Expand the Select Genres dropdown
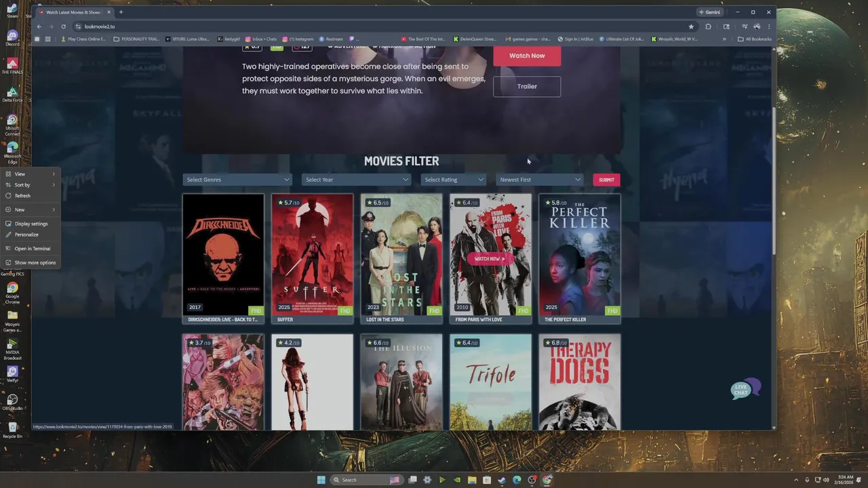Screen dimensions: 868x488 pos(237,180)
